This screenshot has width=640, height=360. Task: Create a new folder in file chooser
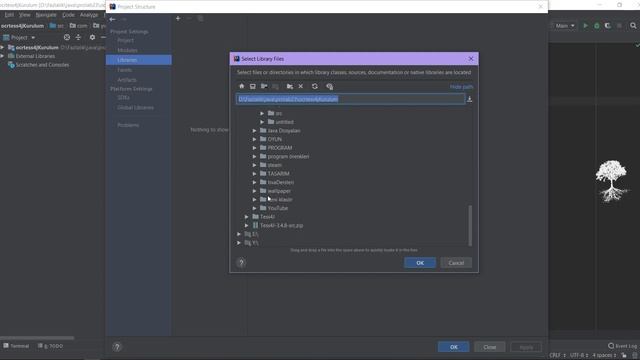pyautogui.click(x=289, y=87)
